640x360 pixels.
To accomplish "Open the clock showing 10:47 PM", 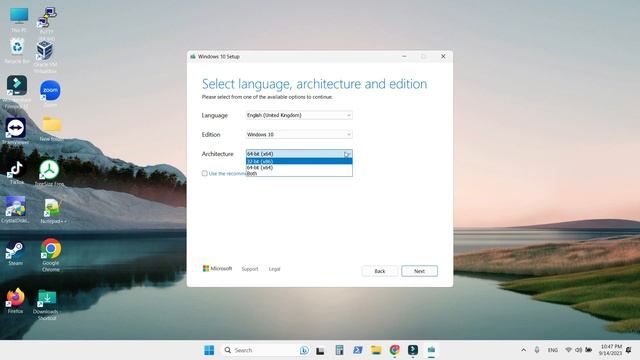I will [611, 350].
